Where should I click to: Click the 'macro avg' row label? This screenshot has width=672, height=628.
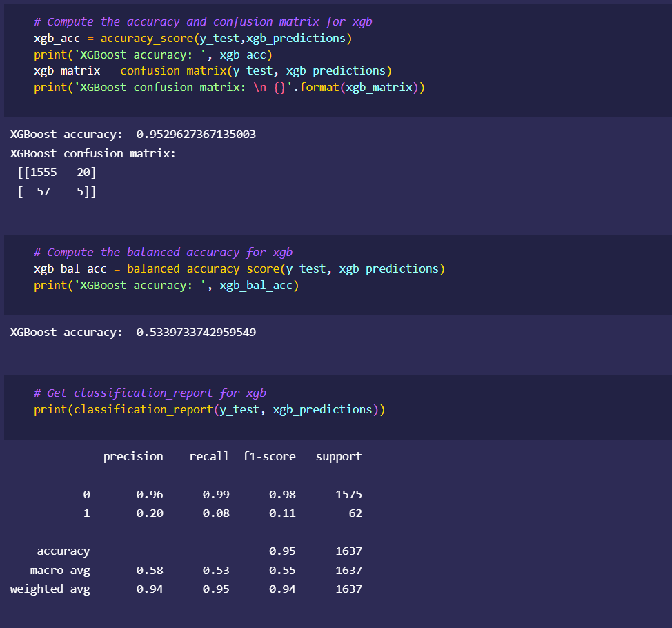click(x=60, y=571)
